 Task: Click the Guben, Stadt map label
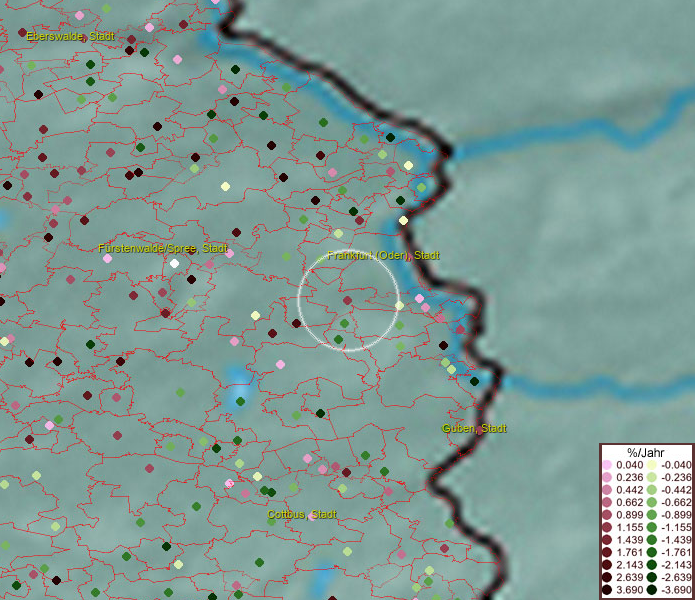coord(474,429)
